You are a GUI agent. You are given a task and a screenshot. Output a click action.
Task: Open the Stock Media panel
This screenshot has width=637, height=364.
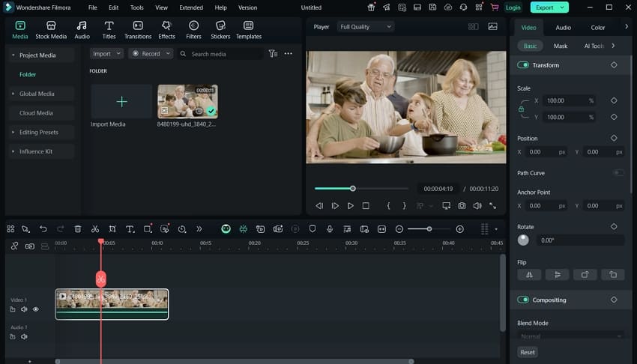tap(51, 30)
